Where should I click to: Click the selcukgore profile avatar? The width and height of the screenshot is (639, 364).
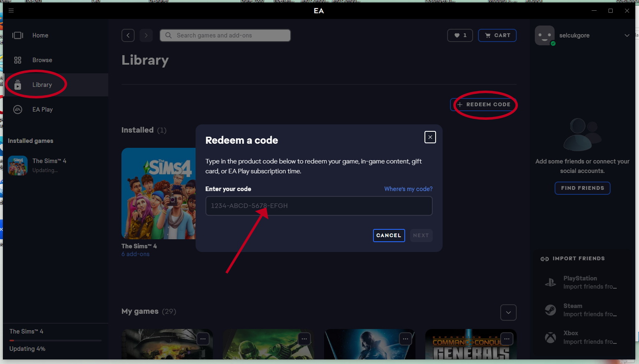pos(545,35)
